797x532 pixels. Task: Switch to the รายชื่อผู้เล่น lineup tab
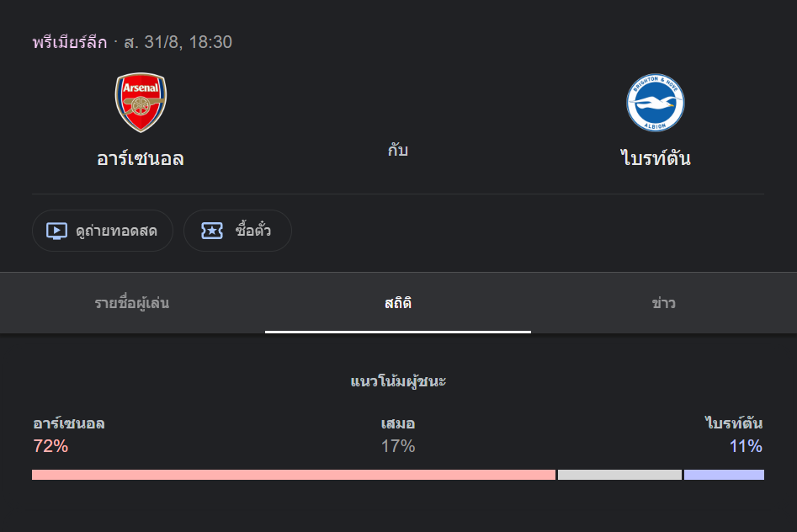(x=132, y=303)
